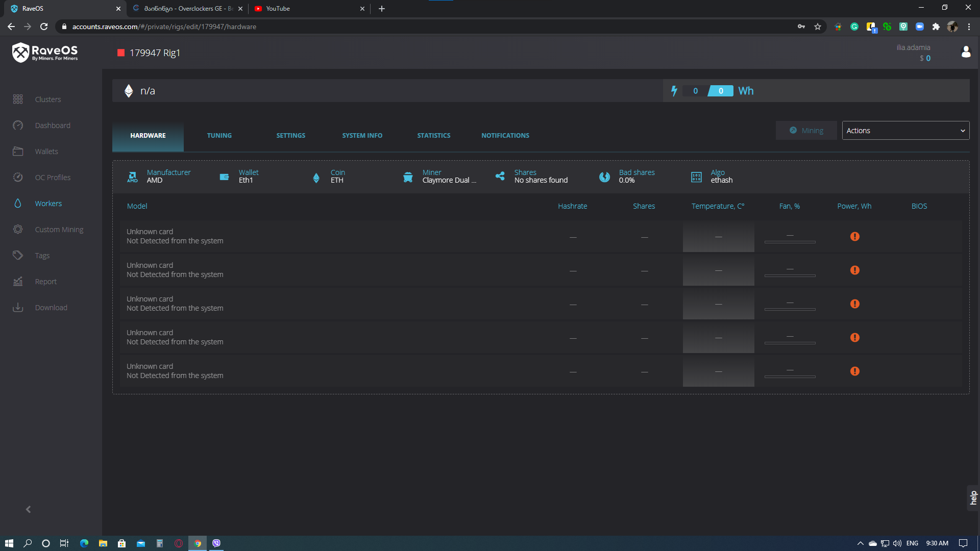
Task: Switch to the YouTube browser tab
Action: coord(309,9)
